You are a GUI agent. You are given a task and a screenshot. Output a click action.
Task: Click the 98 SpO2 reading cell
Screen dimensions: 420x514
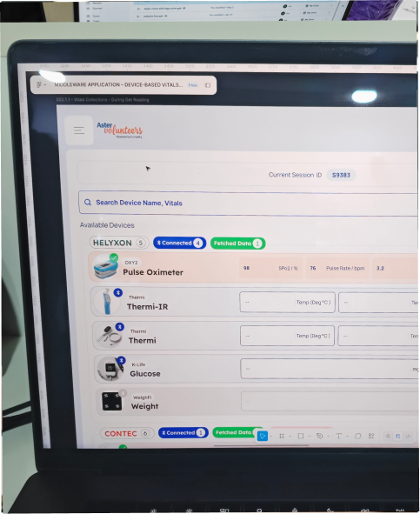(270, 268)
